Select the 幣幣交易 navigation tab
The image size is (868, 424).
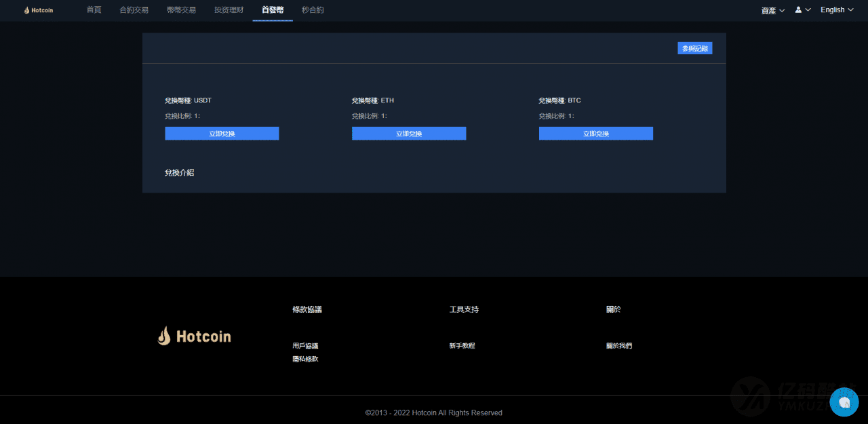pyautogui.click(x=181, y=10)
